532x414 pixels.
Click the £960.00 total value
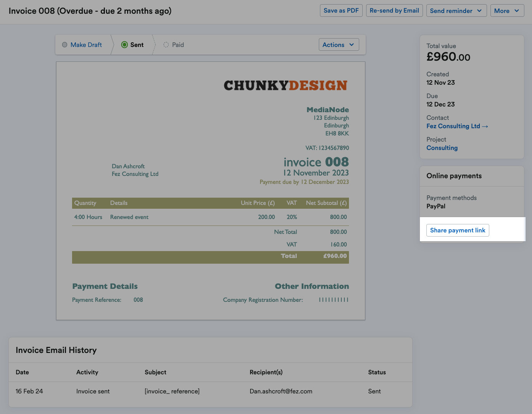click(x=448, y=57)
